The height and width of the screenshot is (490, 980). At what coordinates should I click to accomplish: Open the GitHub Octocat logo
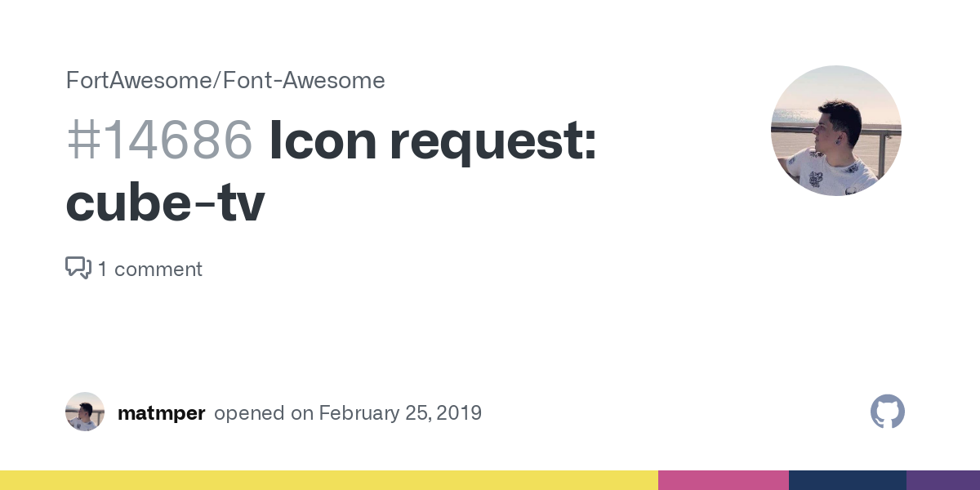pyautogui.click(x=888, y=412)
